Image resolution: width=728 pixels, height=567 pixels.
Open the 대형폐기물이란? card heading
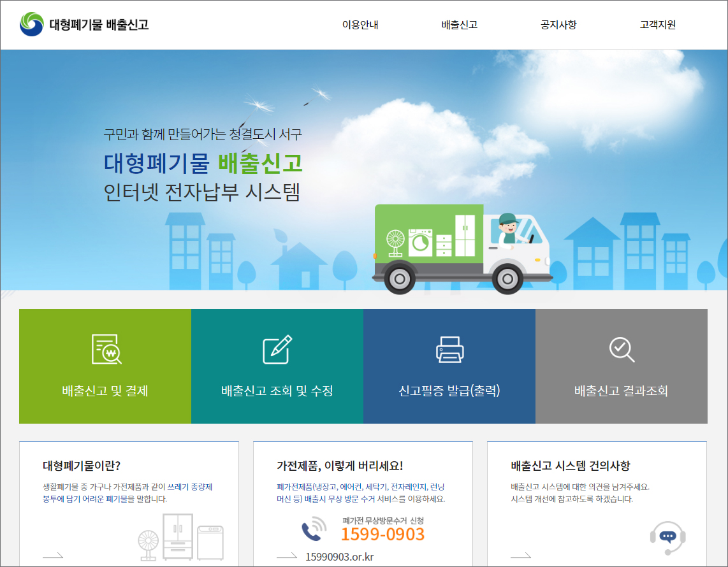[82, 466]
